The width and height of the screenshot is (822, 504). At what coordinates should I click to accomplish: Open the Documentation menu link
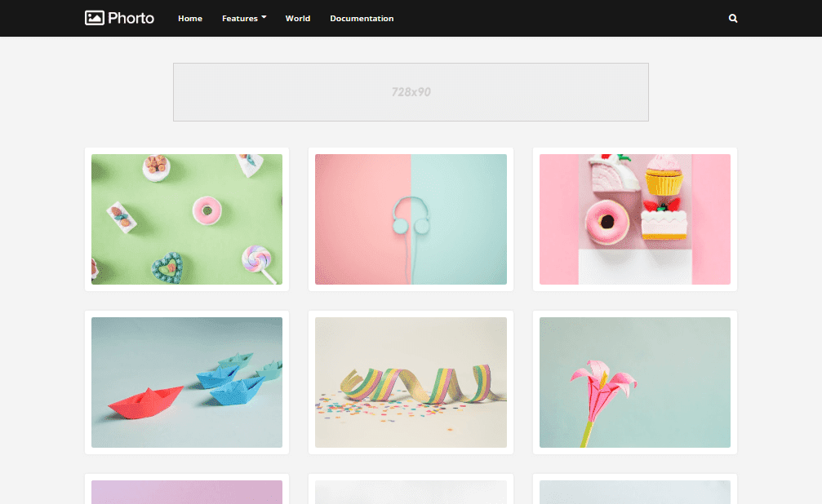[362, 18]
